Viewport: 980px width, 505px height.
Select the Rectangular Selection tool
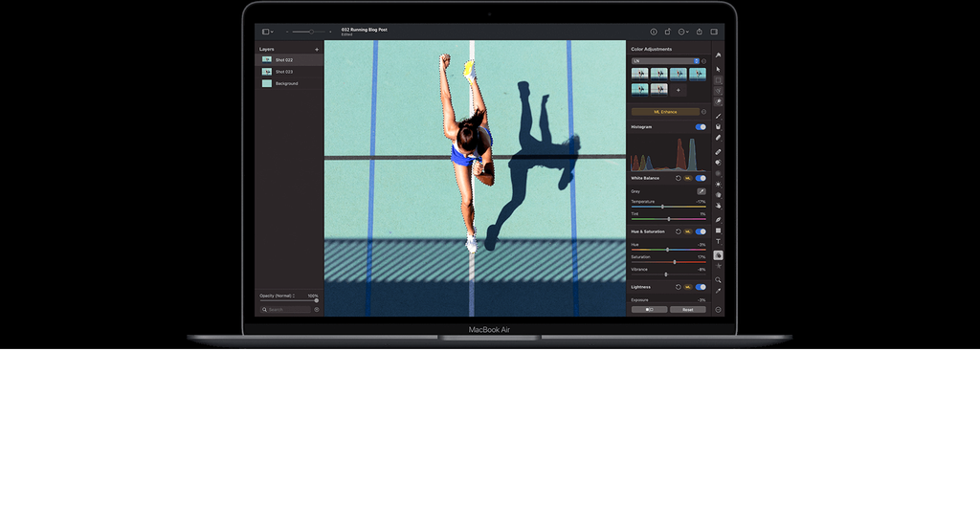point(718,80)
